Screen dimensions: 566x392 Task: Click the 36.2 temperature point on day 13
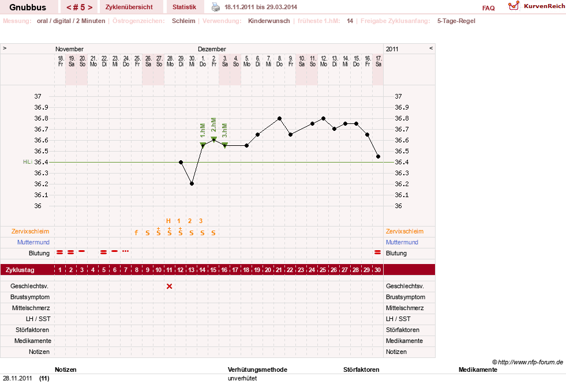point(192,184)
